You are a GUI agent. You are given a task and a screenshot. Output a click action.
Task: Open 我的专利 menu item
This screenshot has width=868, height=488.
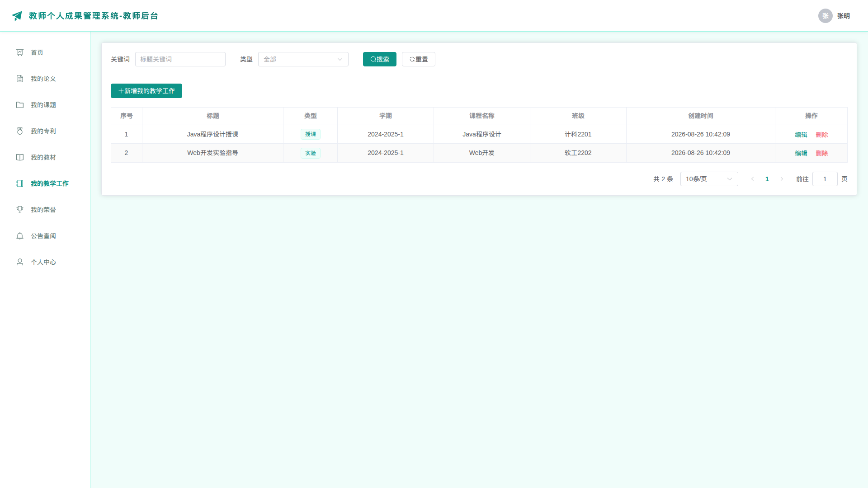(x=45, y=131)
